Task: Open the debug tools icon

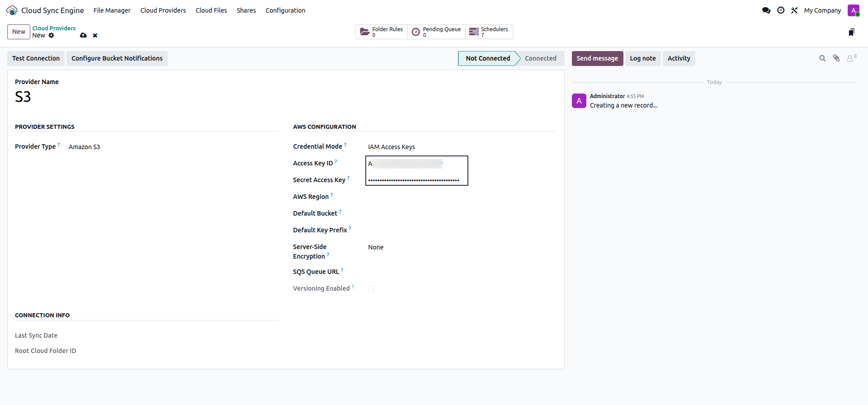Action: 794,10
